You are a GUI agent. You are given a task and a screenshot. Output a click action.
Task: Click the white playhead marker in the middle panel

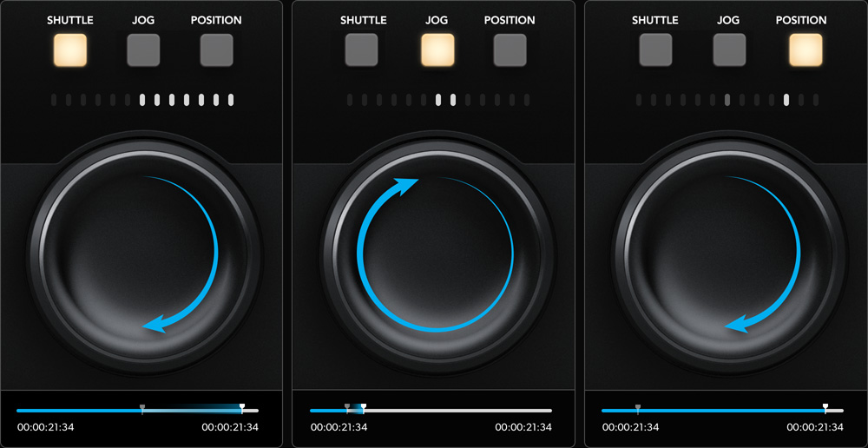tap(364, 405)
